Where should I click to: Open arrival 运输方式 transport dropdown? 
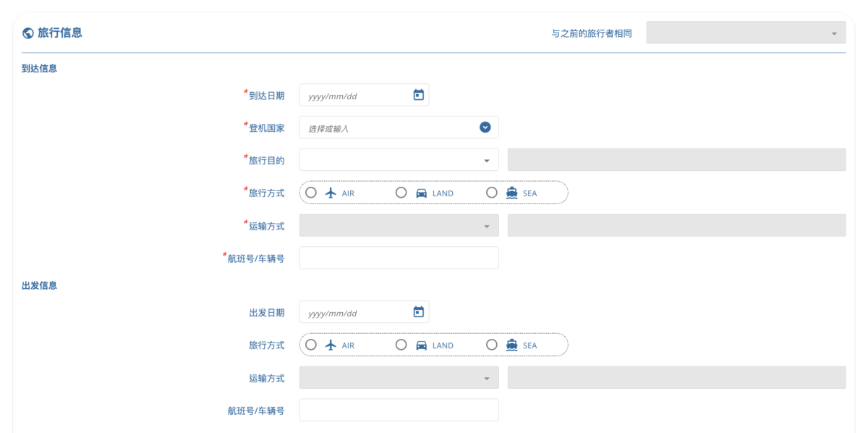pyautogui.click(x=399, y=225)
